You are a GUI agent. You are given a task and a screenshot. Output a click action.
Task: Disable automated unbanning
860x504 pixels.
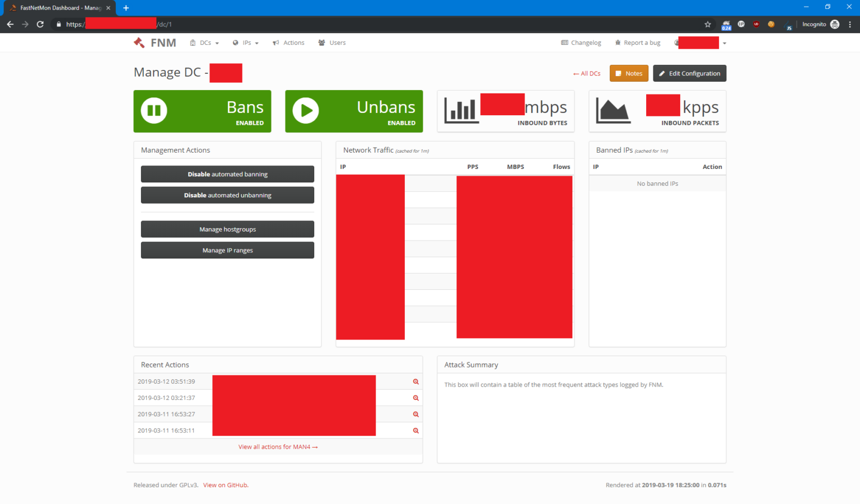tap(227, 195)
